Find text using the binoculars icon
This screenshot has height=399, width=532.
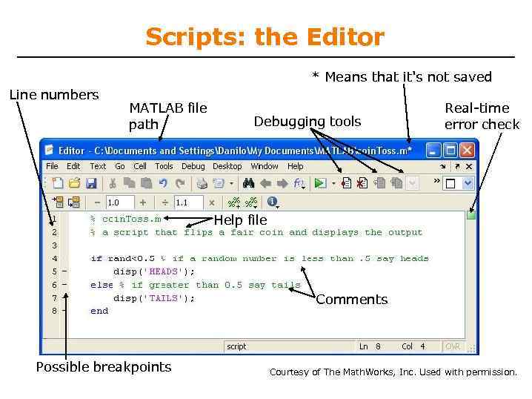coord(249,183)
